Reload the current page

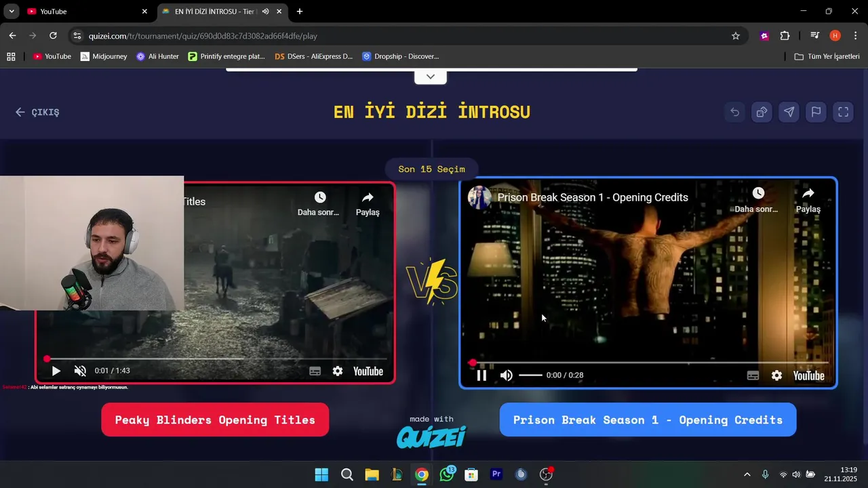pyautogui.click(x=53, y=36)
